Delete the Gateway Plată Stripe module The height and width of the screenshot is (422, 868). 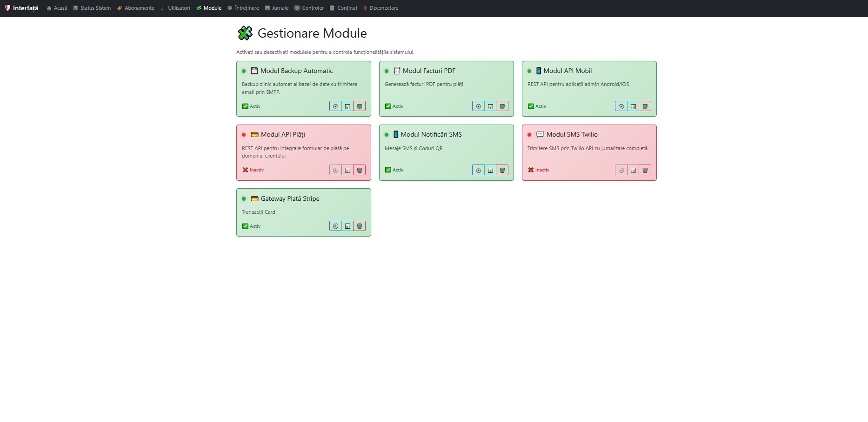coord(359,226)
